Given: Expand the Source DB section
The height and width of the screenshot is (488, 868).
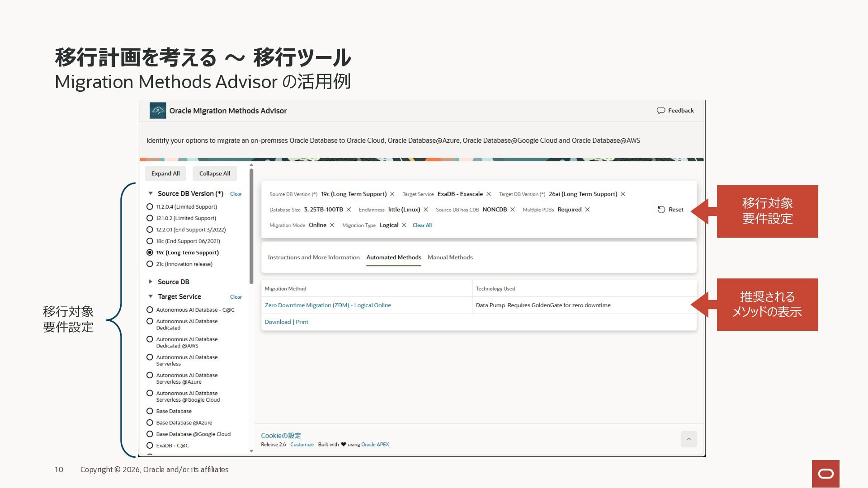Looking at the screenshot, I should coord(151,282).
